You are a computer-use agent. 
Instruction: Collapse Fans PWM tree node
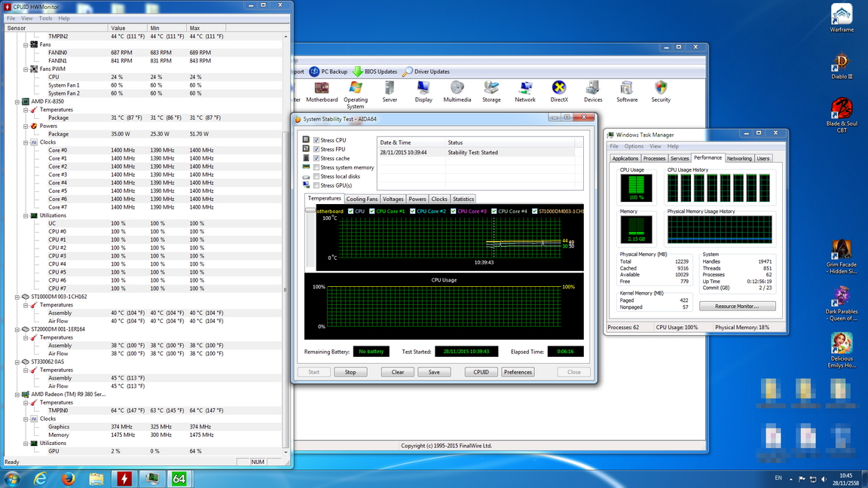coord(26,69)
